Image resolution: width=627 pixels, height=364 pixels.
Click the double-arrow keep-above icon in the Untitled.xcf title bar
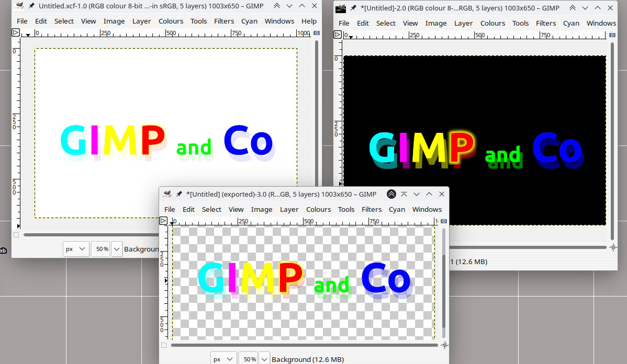click(x=277, y=6)
